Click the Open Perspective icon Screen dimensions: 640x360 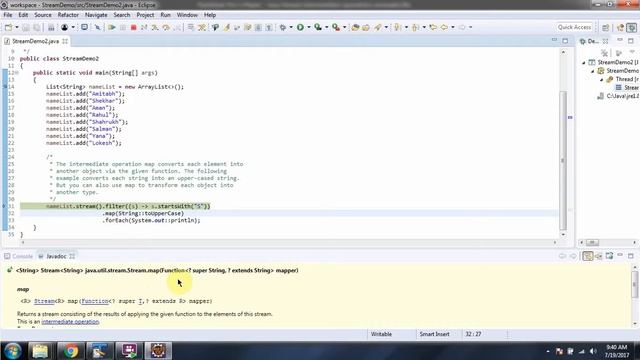click(605, 27)
